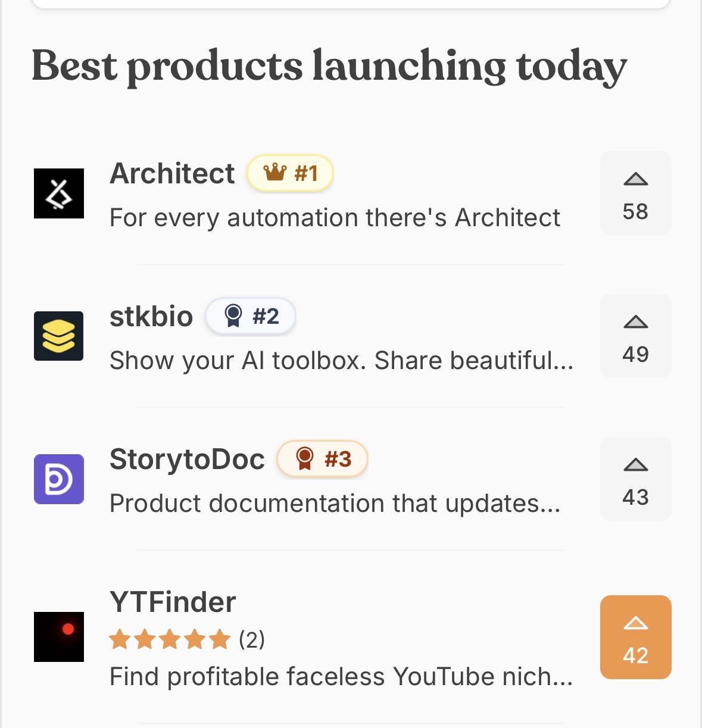Open the Architect product title link
Screen dimensions: 702x728
pos(172,174)
